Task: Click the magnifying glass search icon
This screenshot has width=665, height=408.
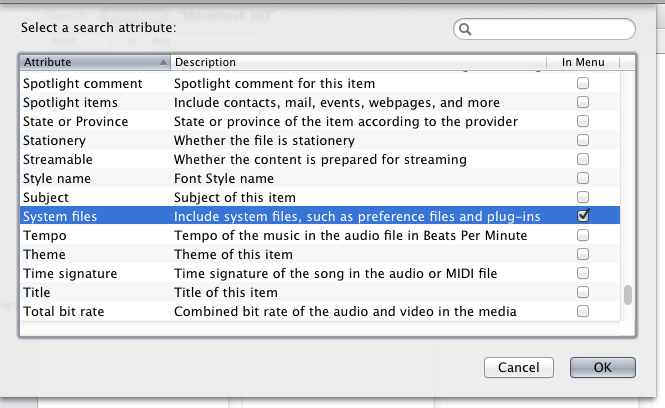Action: tap(466, 30)
